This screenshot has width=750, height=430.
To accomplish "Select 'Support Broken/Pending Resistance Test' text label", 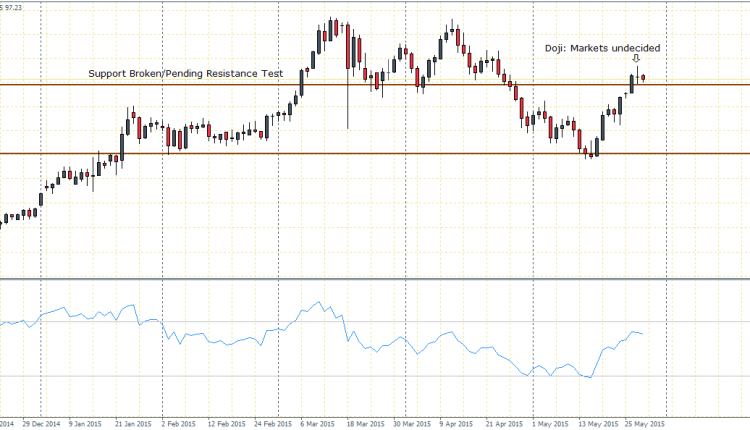I will [185, 74].
